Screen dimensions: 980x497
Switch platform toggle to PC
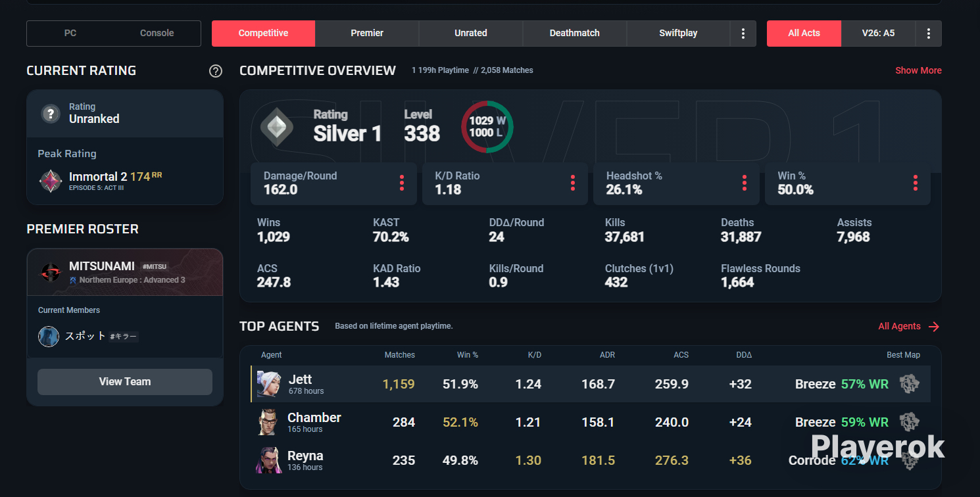[x=70, y=34]
